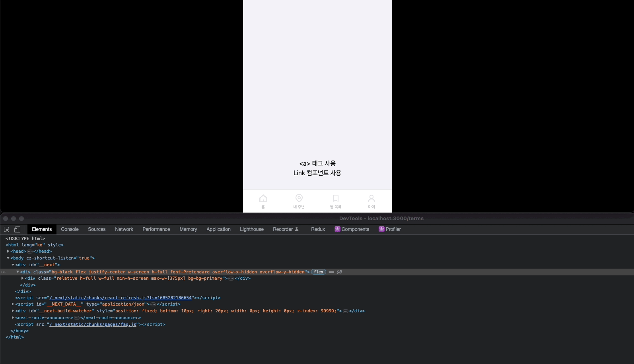Open the Performance tab
Image resolution: width=634 pixels, height=364 pixels.
pos(156,229)
